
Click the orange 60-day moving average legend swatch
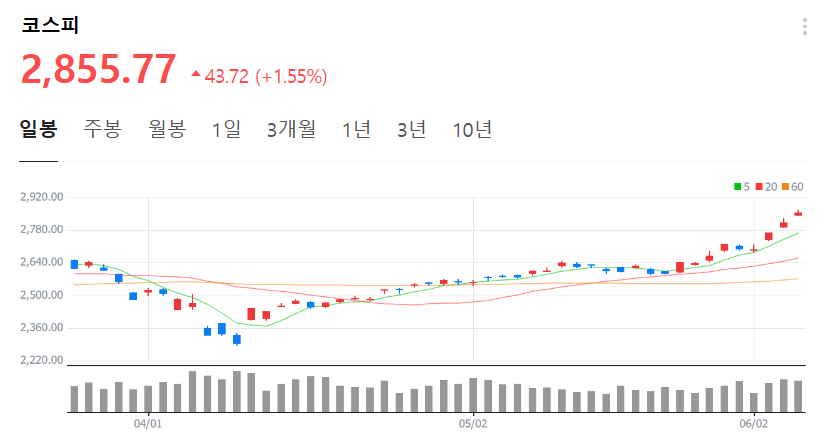point(786,187)
